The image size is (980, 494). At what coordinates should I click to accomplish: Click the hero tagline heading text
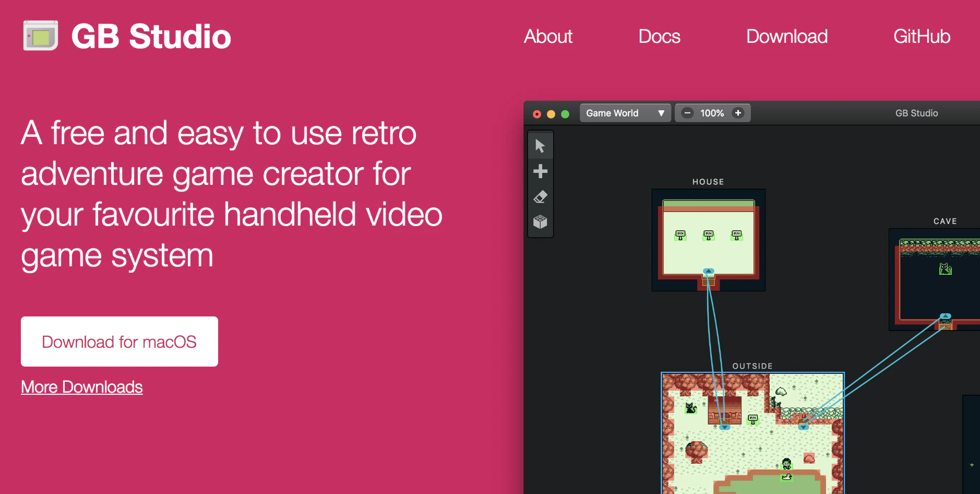point(232,194)
